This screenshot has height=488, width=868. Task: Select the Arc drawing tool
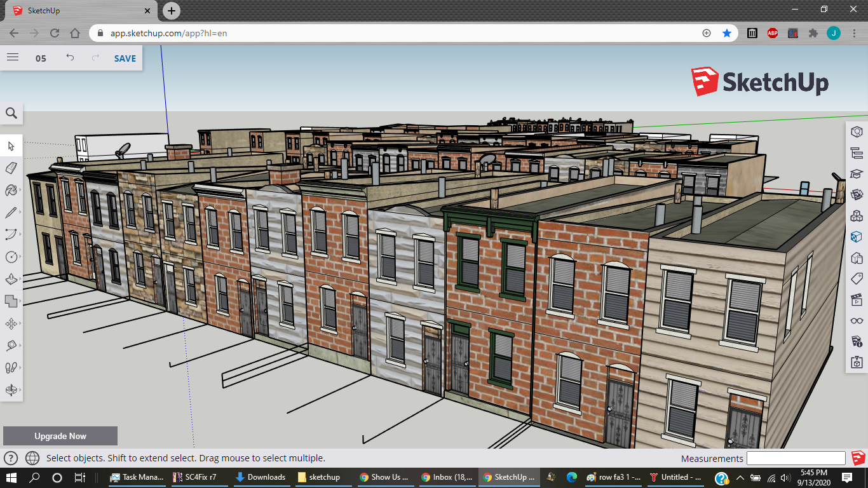point(11,234)
